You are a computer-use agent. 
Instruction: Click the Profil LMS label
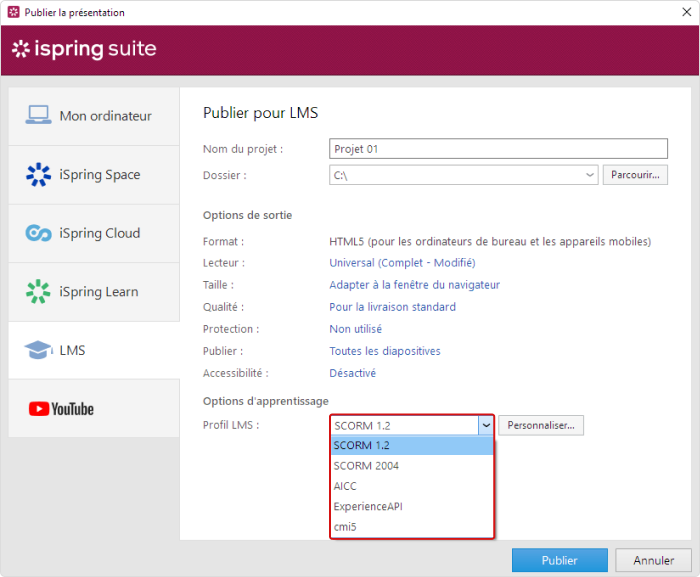pos(231,425)
